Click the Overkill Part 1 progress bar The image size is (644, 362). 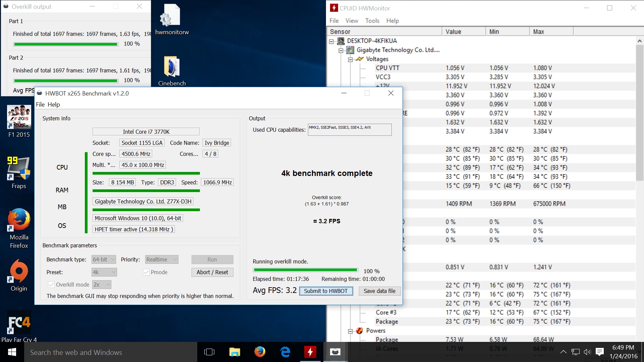pos(66,44)
